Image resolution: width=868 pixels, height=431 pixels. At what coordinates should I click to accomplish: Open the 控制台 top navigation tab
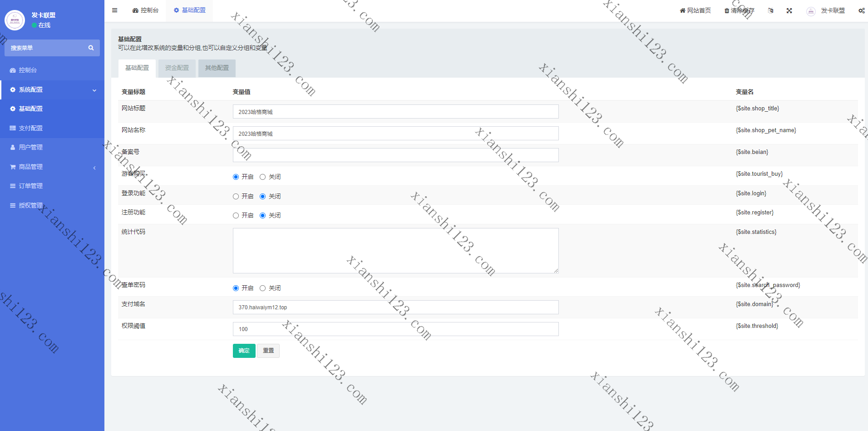pyautogui.click(x=145, y=10)
